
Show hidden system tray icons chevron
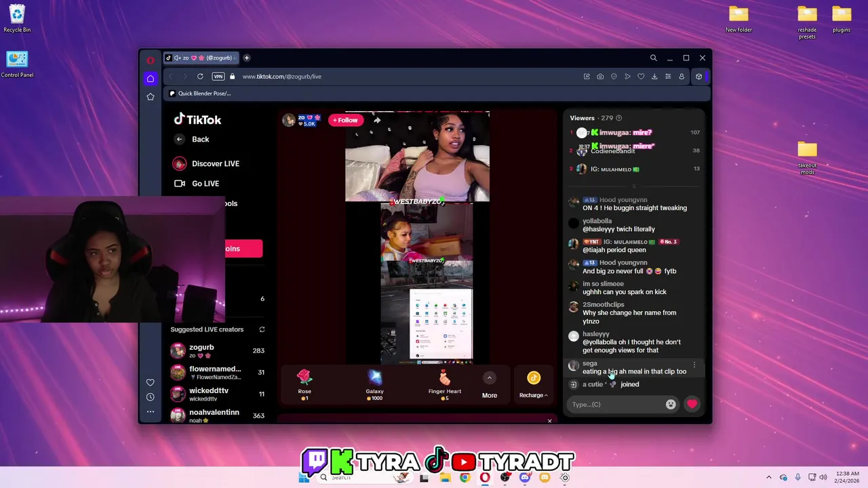point(769,478)
